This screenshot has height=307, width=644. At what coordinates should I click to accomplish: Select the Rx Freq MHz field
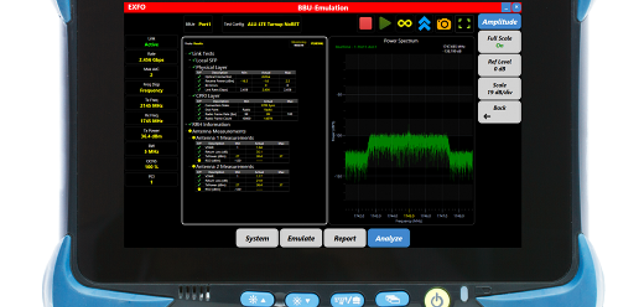point(151,118)
